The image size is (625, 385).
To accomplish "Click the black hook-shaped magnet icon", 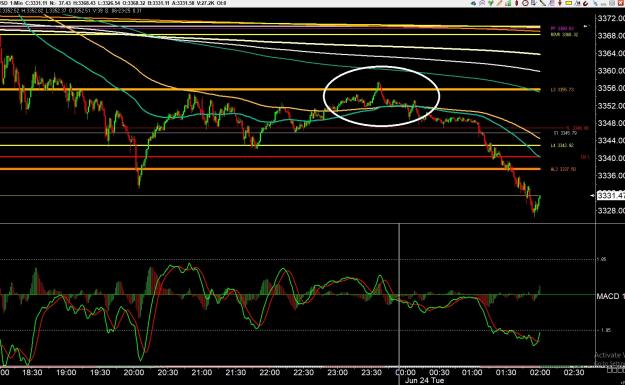I will [586, 4].
